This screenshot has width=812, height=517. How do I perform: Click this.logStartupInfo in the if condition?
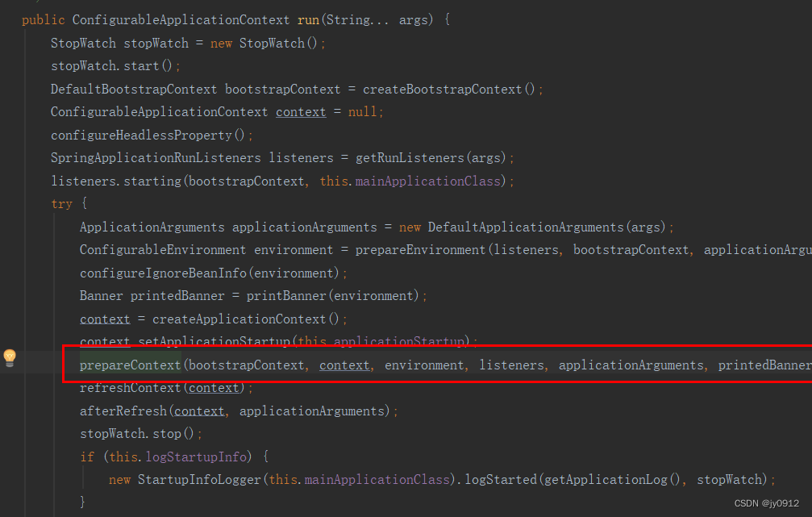pyautogui.click(x=177, y=457)
